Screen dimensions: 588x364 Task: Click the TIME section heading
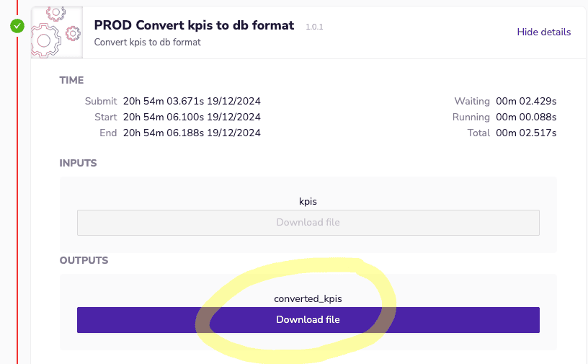71,80
